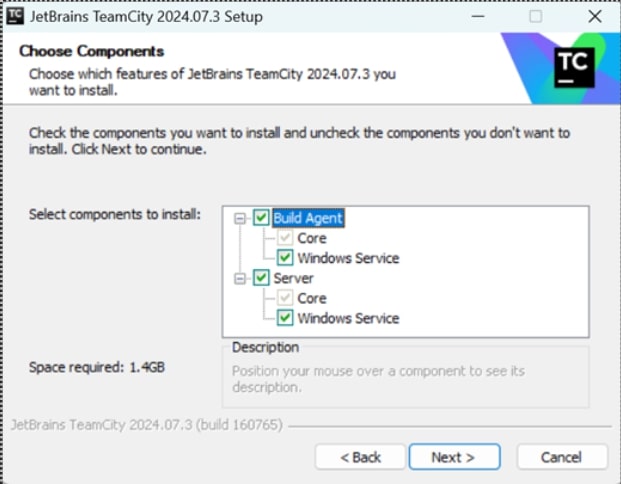
Task: Click the window title 'JetBrains TeamCity 2024.07.3 Setup'
Action: pos(146,17)
